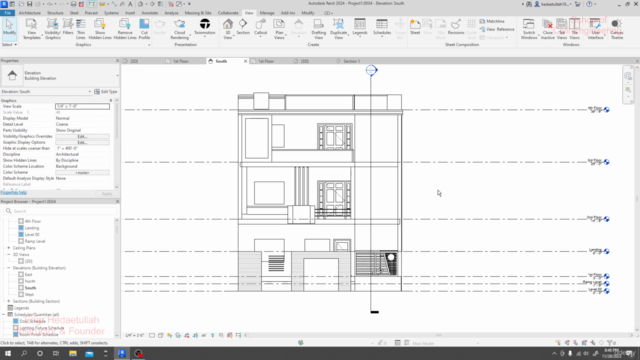The height and width of the screenshot is (360, 640).
Task: Open the Plan Views tool
Action: pos(279,29)
